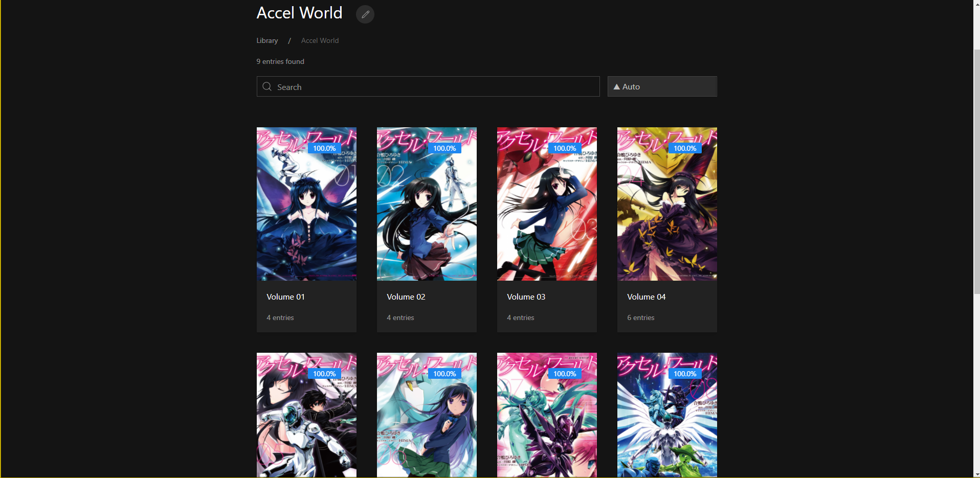Viewport: 980px width, 478px height.
Task: Click the 100.0% progress badge on Volume 03
Action: (565, 148)
